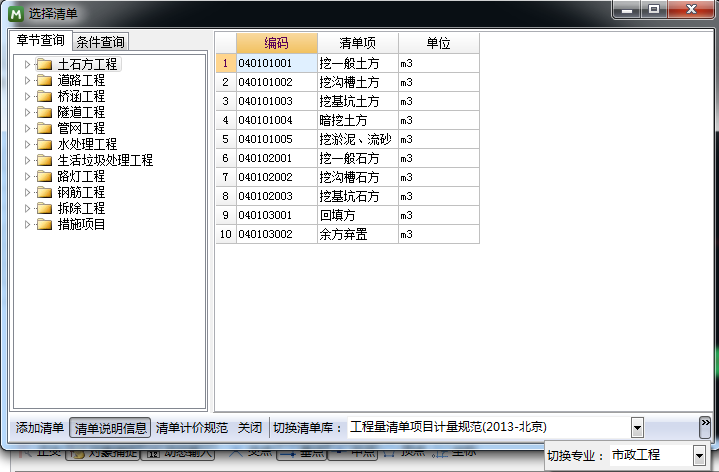The width and height of the screenshot is (719, 472).
Task: Click the 路灯工程 folder icon
Action: 44,177
